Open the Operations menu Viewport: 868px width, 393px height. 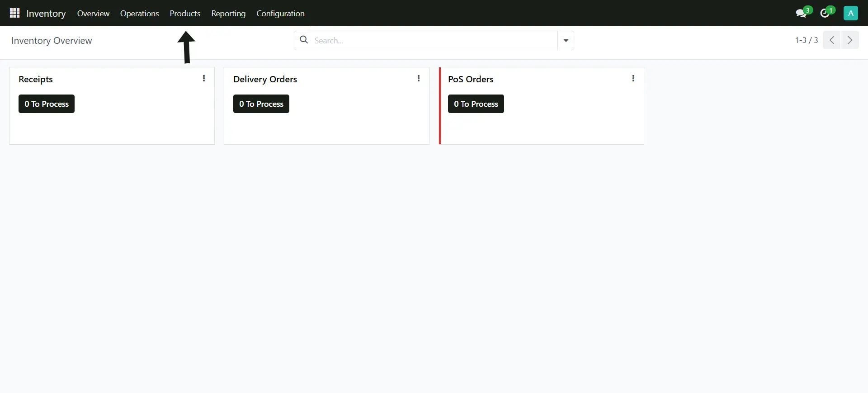pyautogui.click(x=139, y=14)
